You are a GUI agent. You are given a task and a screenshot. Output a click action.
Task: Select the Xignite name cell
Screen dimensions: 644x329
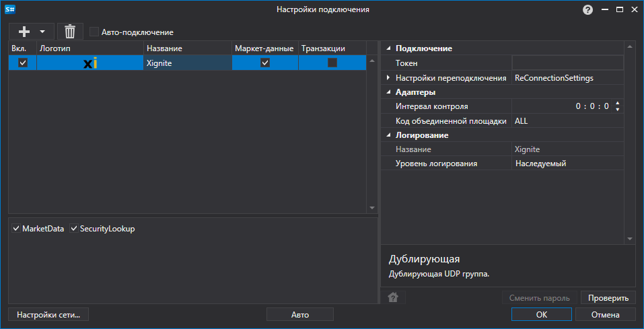188,63
